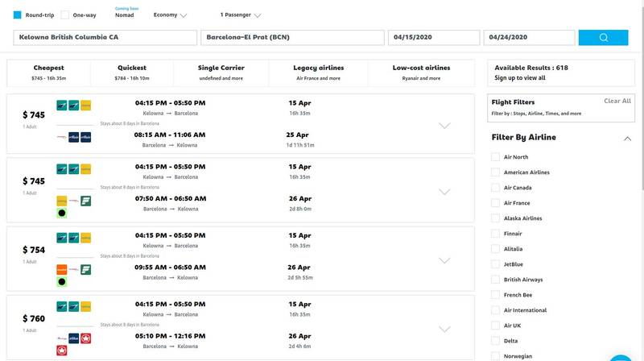Click the yellow airline logo in first $745 result

(x=86, y=105)
